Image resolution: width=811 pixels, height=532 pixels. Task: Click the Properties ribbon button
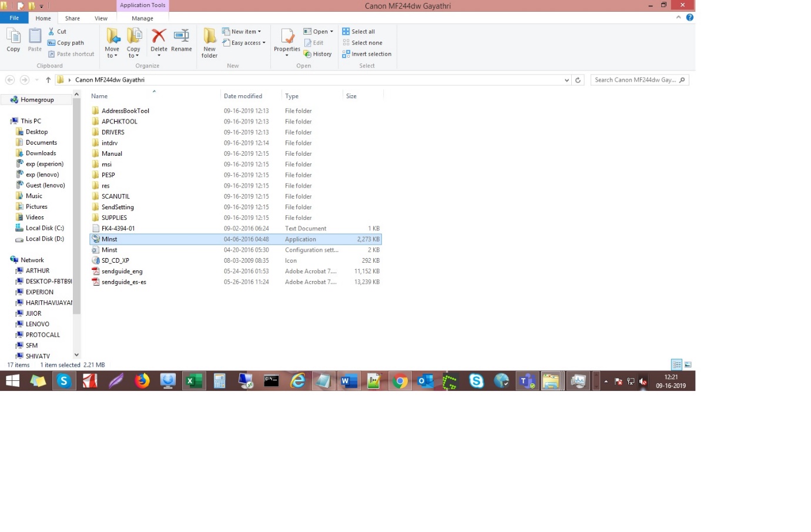(287, 42)
